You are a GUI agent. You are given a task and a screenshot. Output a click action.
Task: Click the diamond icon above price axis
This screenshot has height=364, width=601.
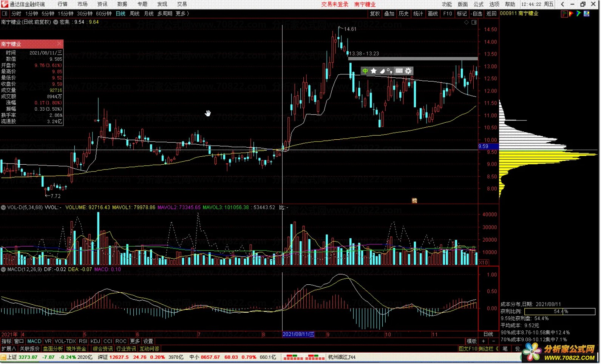tap(467, 22)
